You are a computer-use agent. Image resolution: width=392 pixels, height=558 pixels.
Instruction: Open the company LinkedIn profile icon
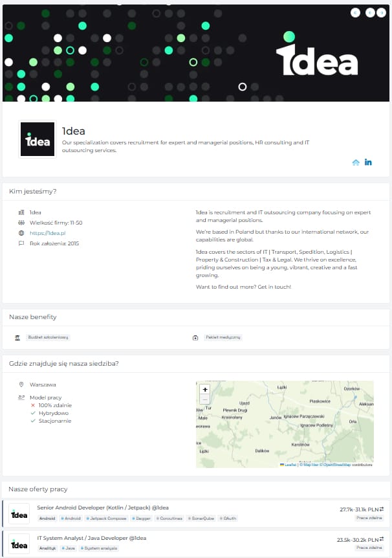click(368, 162)
